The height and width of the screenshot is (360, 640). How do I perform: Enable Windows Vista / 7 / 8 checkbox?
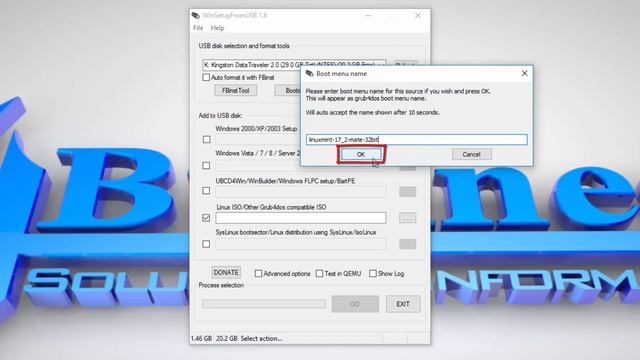[207, 165]
